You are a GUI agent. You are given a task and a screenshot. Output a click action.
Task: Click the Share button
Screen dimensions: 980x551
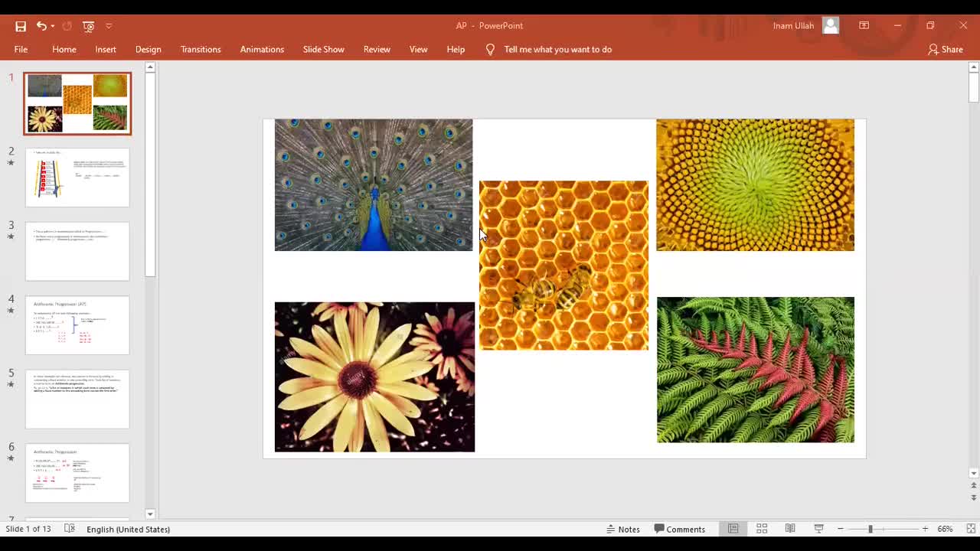(946, 49)
